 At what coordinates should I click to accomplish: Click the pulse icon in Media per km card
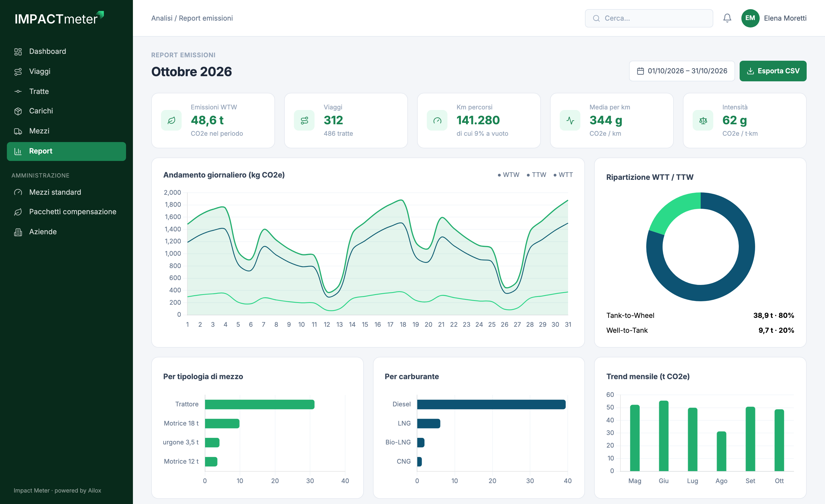tap(570, 121)
